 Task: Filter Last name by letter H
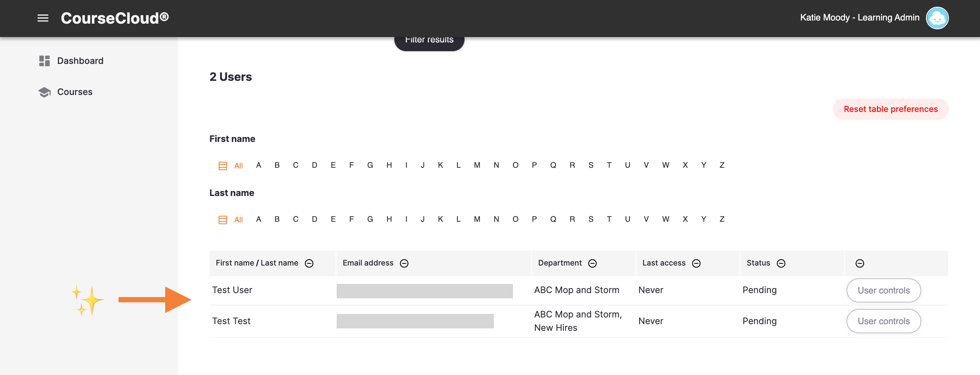click(x=389, y=219)
